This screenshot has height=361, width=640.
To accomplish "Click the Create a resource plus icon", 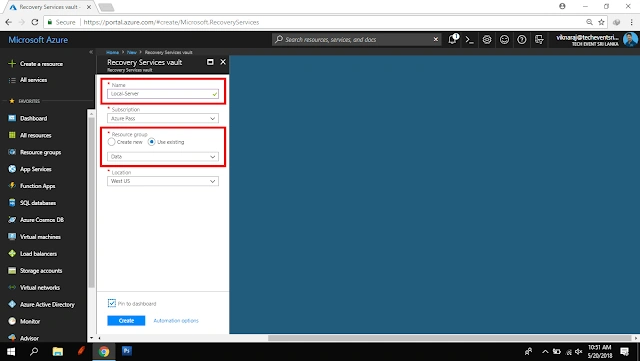I will [x=12, y=64].
